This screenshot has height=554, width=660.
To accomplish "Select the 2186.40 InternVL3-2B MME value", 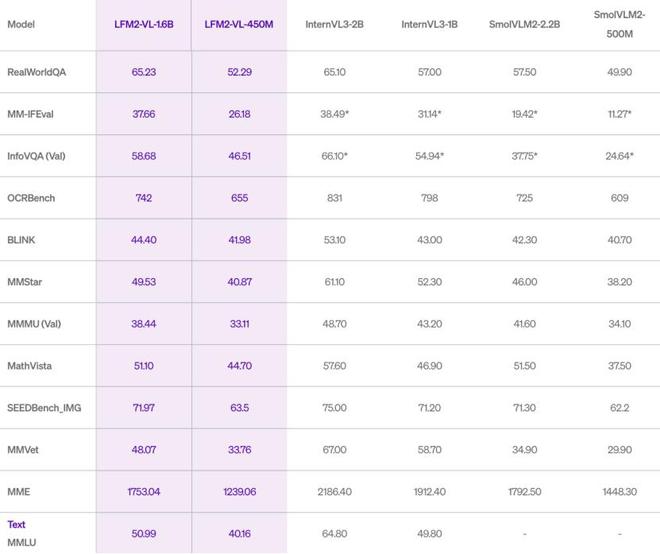I will coord(334,492).
